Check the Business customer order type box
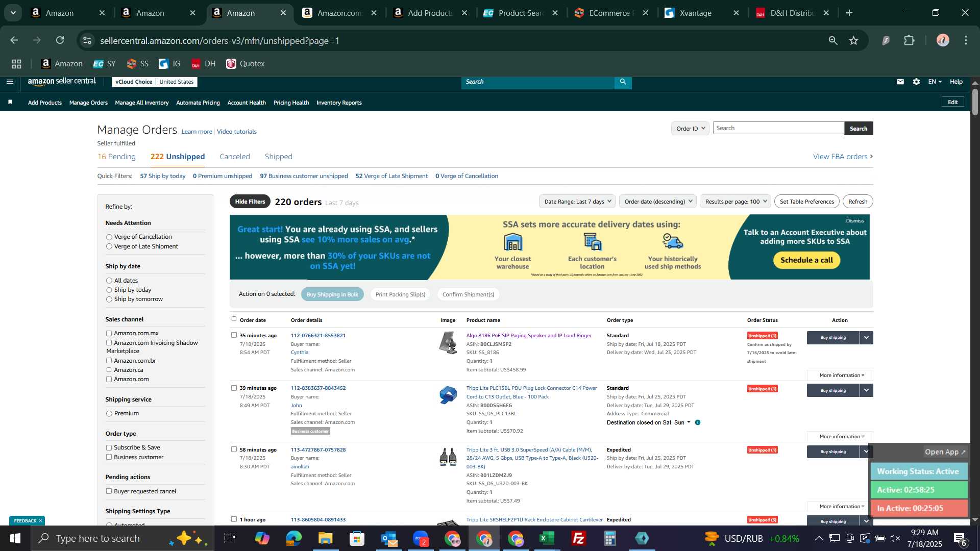This screenshot has height=551, width=980. coord(109,458)
